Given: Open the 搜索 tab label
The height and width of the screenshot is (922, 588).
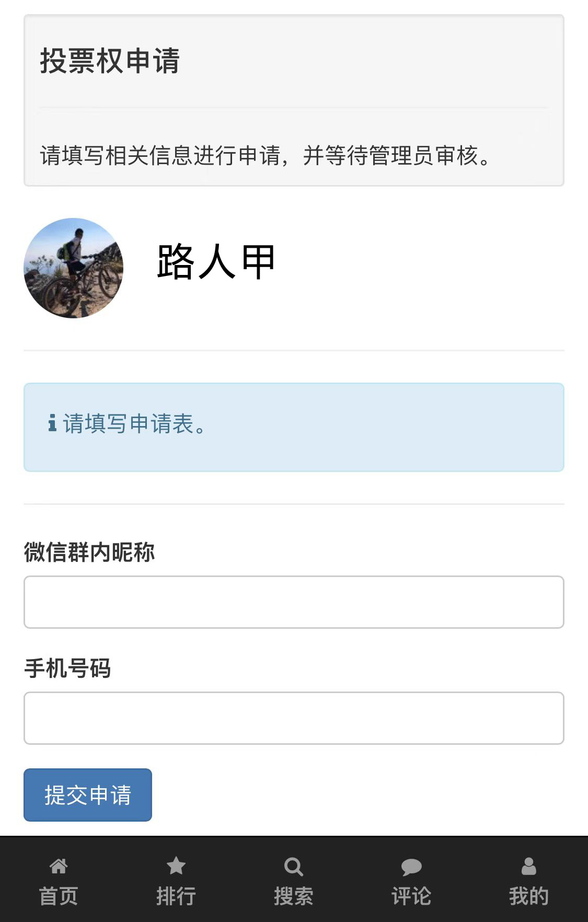Looking at the screenshot, I should [294, 896].
